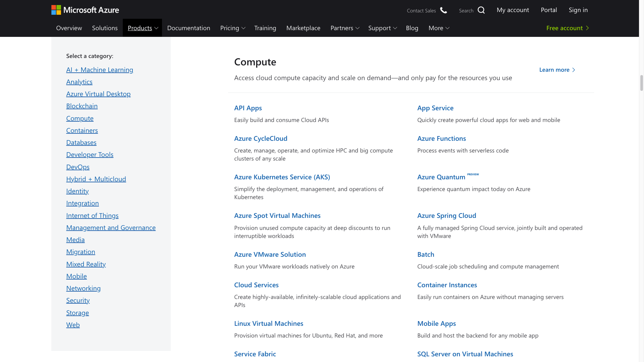The image size is (644, 362).
Task: Expand the Pricing dropdown menu
Action: click(x=233, y=28)
